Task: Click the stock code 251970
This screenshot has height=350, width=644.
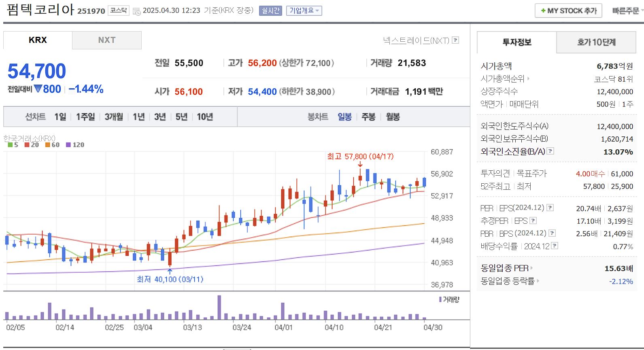Action: 91,11
